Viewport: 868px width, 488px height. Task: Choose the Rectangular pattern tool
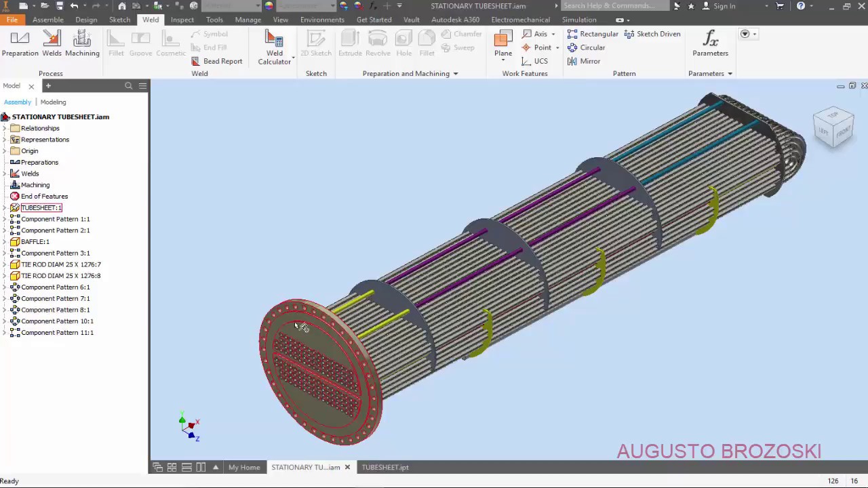pyautogui.click(x=593, y=34)
